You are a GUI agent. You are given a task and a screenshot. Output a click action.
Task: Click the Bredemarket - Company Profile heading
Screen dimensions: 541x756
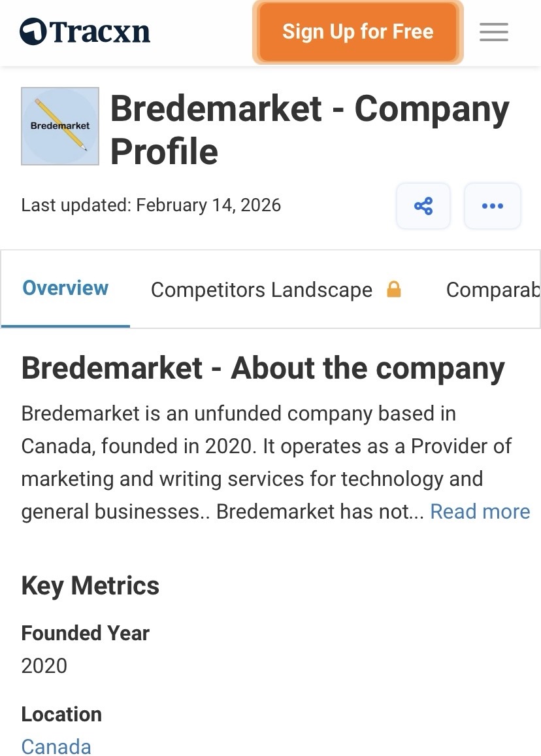pyautogui.click(x=309, y=129)
